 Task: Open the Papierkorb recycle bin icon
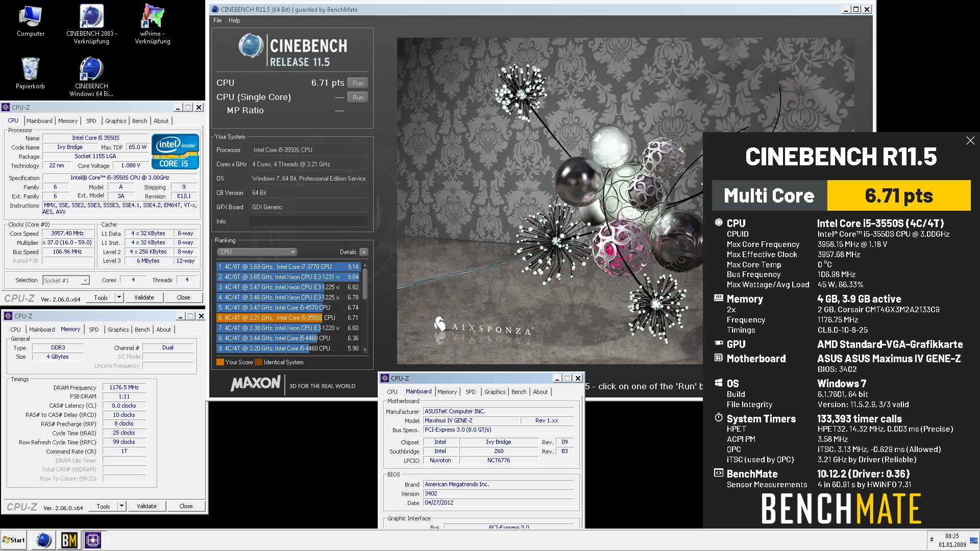[30, 73]
